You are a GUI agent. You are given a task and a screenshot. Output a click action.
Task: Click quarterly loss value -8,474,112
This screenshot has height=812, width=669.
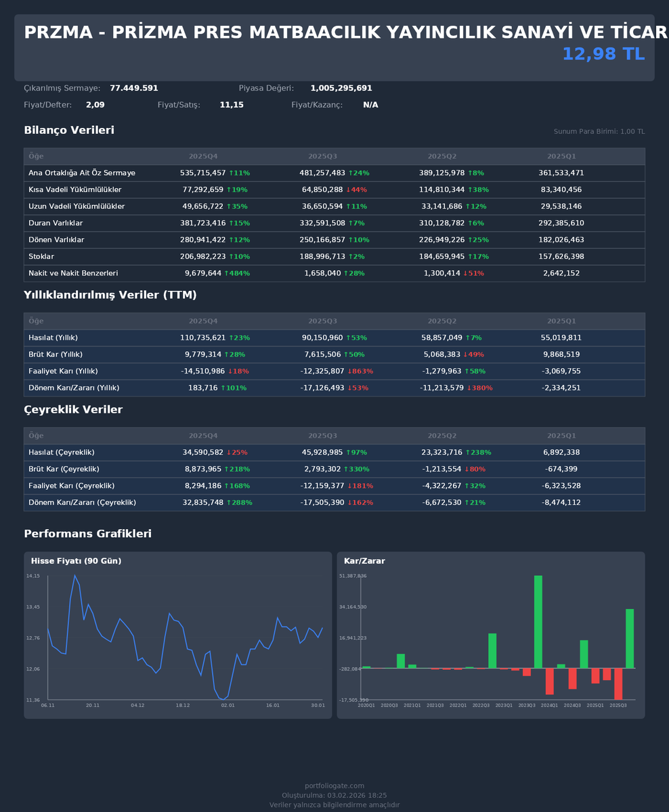(561, 503)
